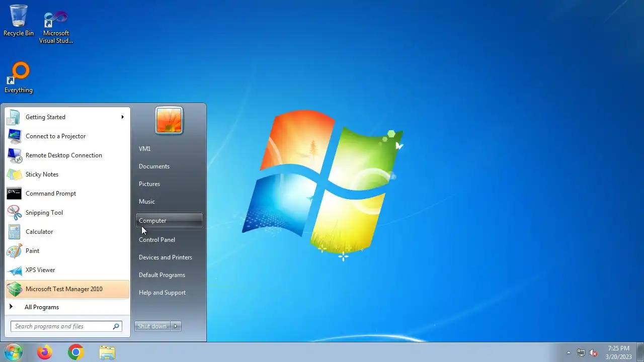Expand the Getting Started submenu arrow

coord(122,117)
